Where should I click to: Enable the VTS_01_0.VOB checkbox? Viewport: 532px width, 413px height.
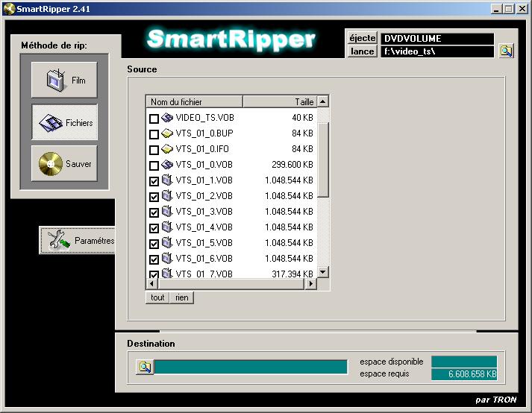point(154,165)
